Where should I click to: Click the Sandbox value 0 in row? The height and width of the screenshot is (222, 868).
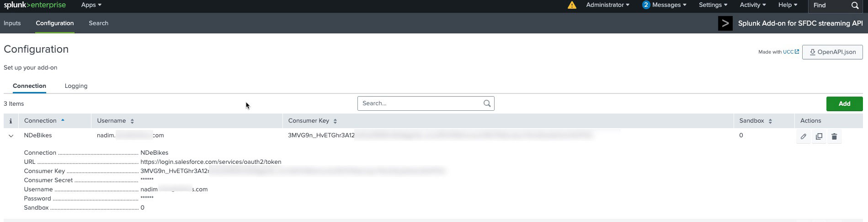point(741,135)
